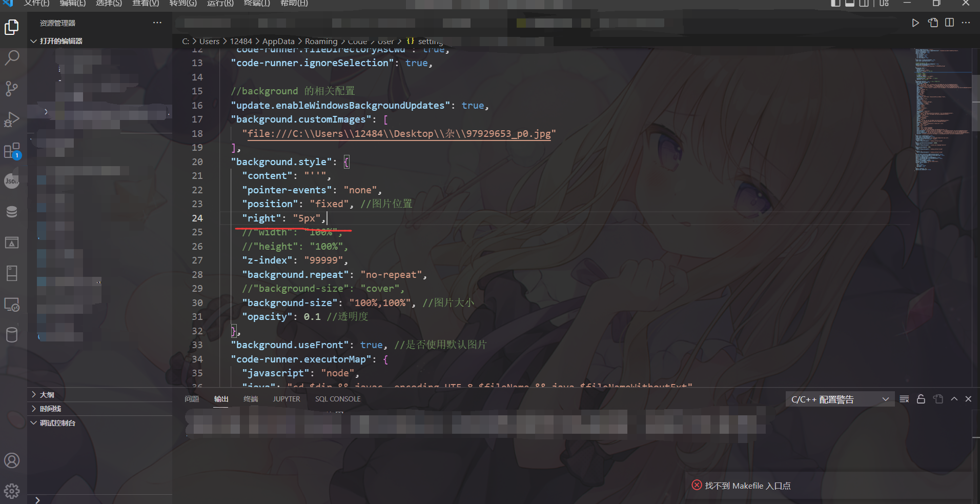This screenshot has height=504, width=980.
Task: Open the stacked-disks database view in activity bar
Action: [12, 212]
